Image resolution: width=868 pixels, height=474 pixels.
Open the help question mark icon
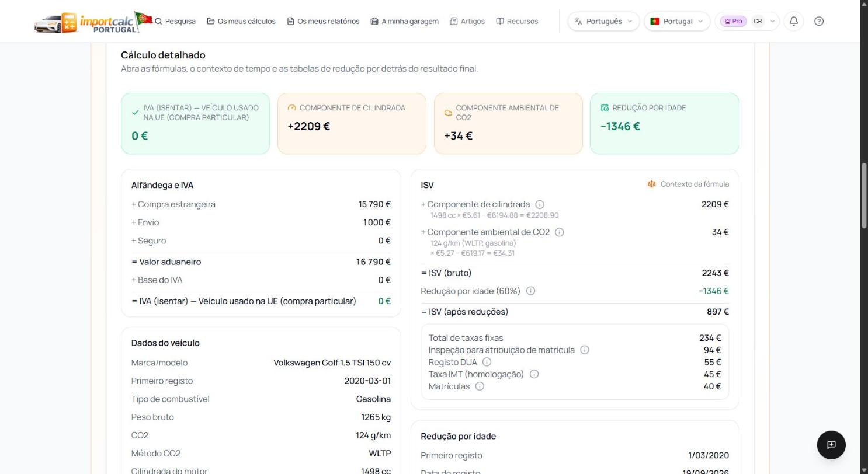click(x=819, y=21)
